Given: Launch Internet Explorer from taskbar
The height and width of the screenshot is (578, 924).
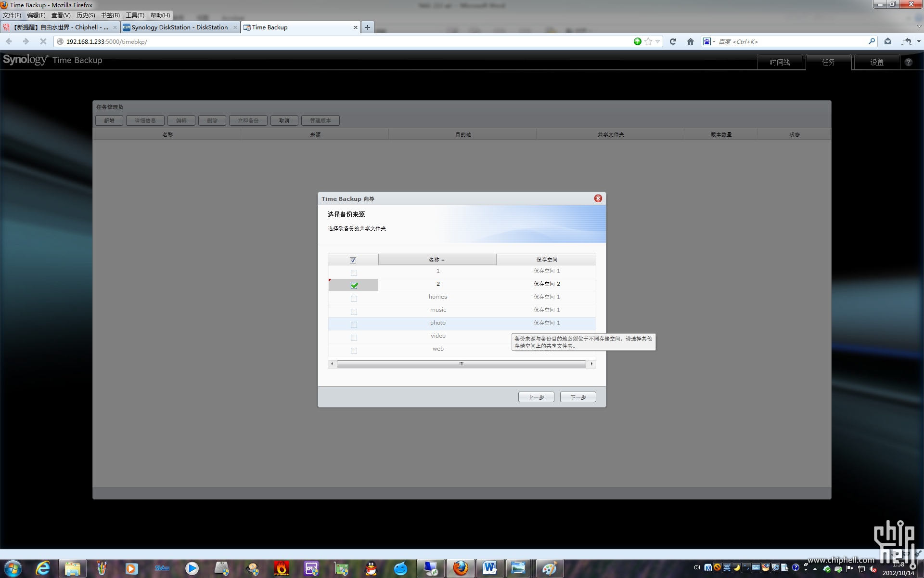Looking at the screenshot, I should click(x=43, y=568).
